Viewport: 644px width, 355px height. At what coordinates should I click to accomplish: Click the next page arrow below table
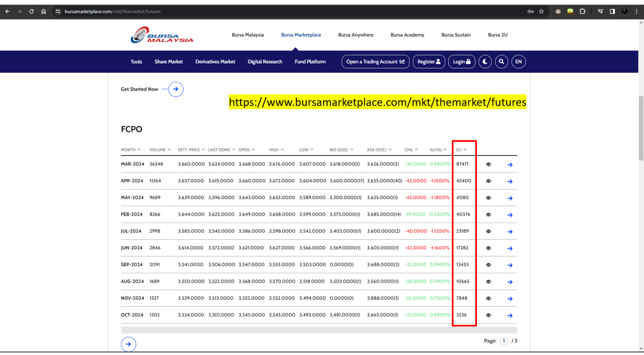coord(128,344)
